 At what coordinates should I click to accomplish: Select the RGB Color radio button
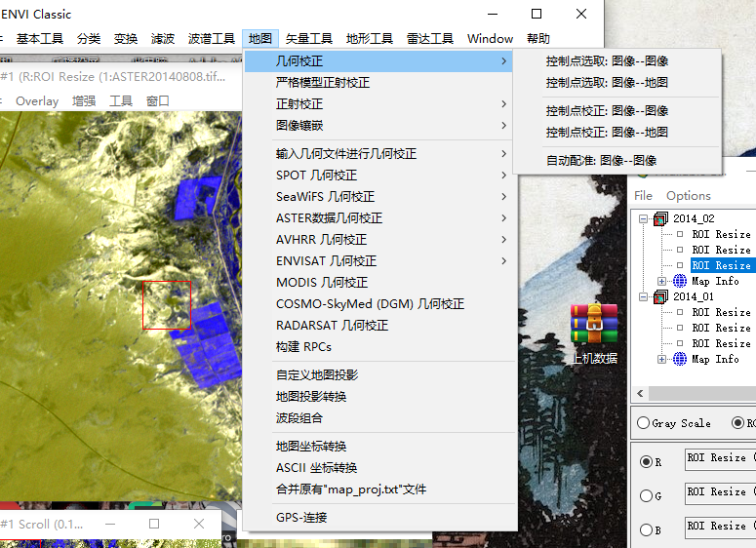pos(737,423)
